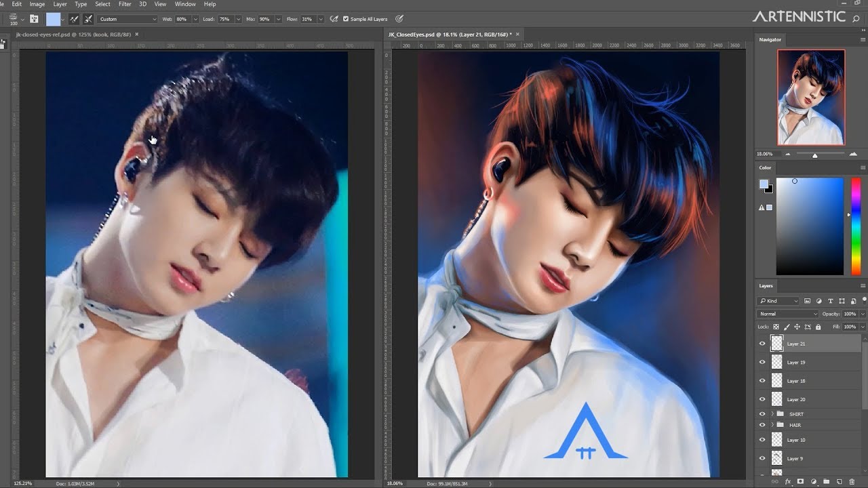Viewport: 868px width, 488px height.
Task: Expand the HAIR layer group
Action: (772, 425)
